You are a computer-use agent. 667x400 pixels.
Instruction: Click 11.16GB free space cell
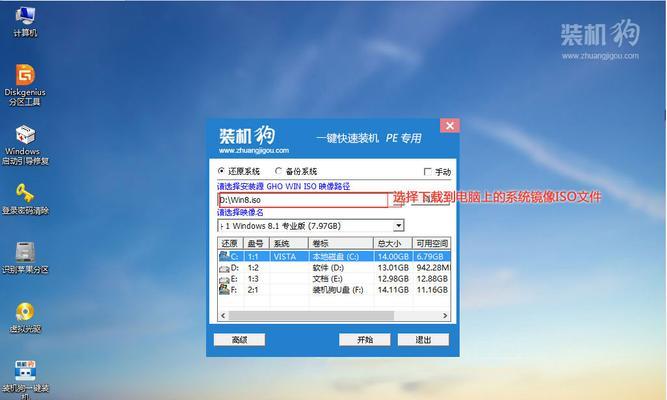point(432,290)
